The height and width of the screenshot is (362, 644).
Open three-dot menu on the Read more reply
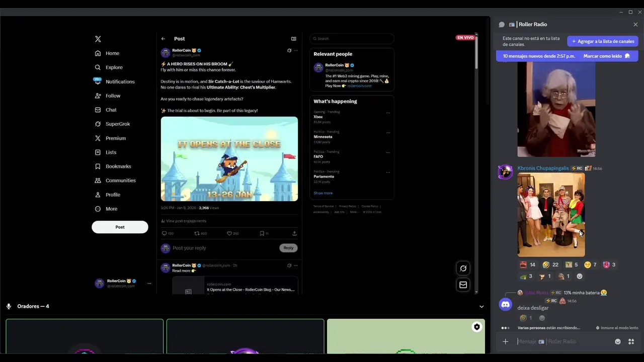pos(296,265)
